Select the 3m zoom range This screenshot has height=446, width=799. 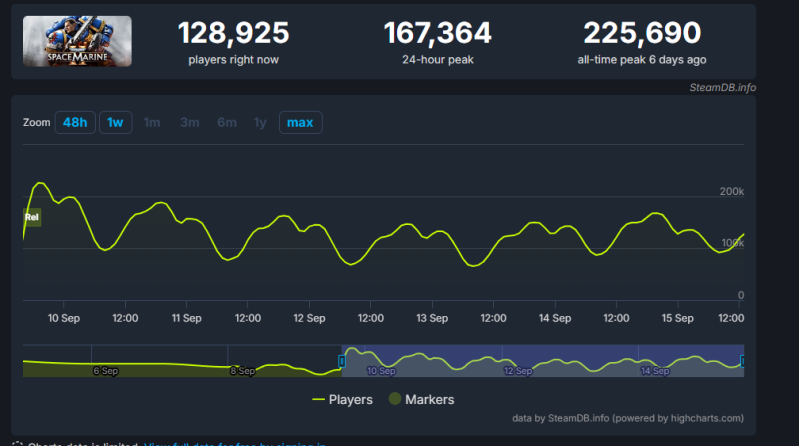pos(190,122)
